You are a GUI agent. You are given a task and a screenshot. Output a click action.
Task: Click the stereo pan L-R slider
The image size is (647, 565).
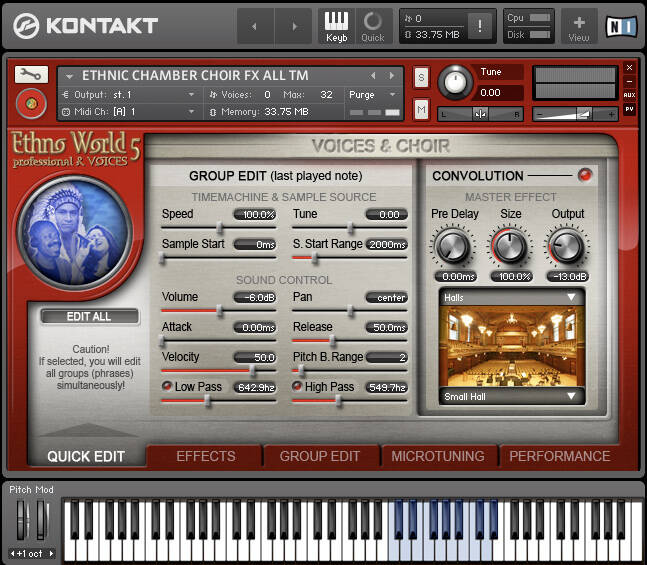480,114
